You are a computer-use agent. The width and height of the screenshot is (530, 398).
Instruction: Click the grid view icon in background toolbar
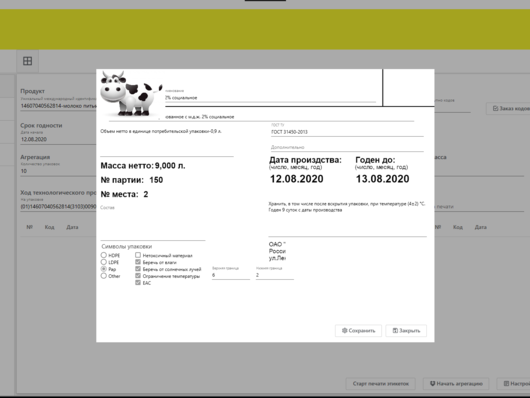tap(27, 61)
